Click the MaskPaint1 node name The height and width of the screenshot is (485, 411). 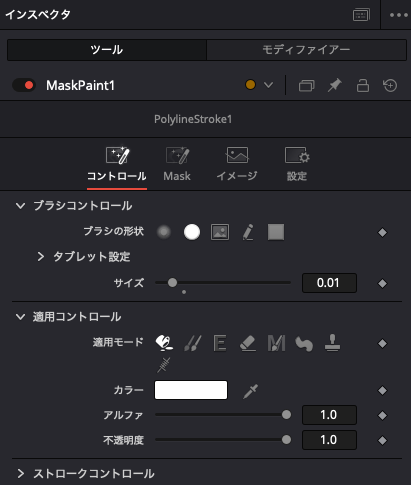[80, 86]
